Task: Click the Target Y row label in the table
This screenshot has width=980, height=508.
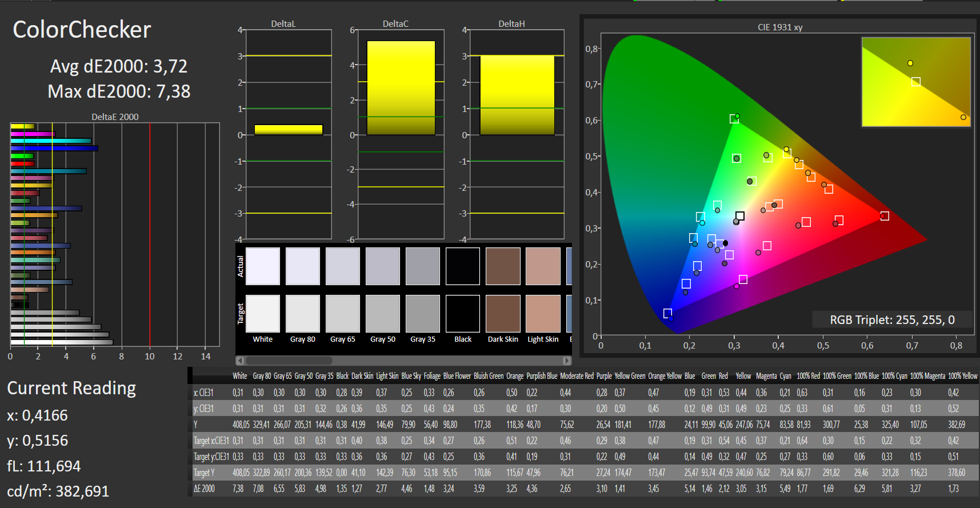Action: 204,473
